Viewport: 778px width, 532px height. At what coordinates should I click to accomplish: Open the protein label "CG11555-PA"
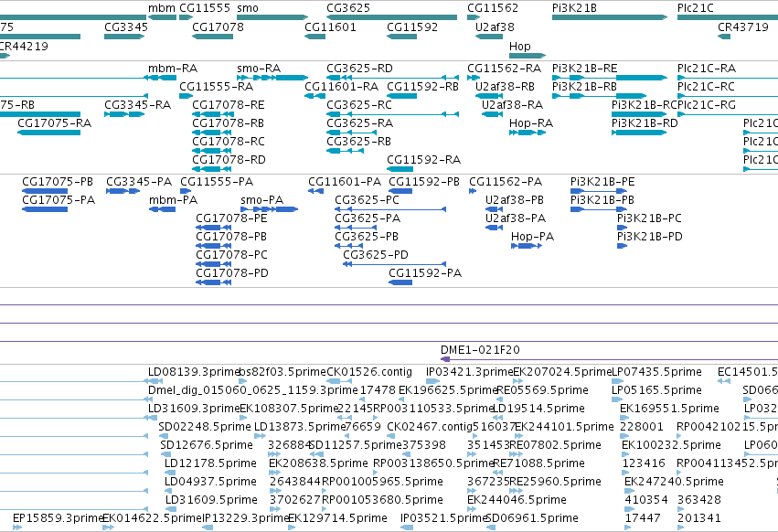pyautogui.click(x=217, y=182)
